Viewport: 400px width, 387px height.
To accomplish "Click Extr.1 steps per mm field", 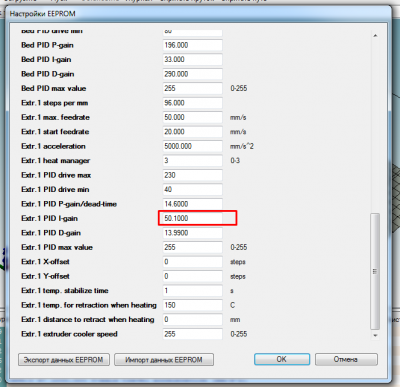I will coord(193,103).
